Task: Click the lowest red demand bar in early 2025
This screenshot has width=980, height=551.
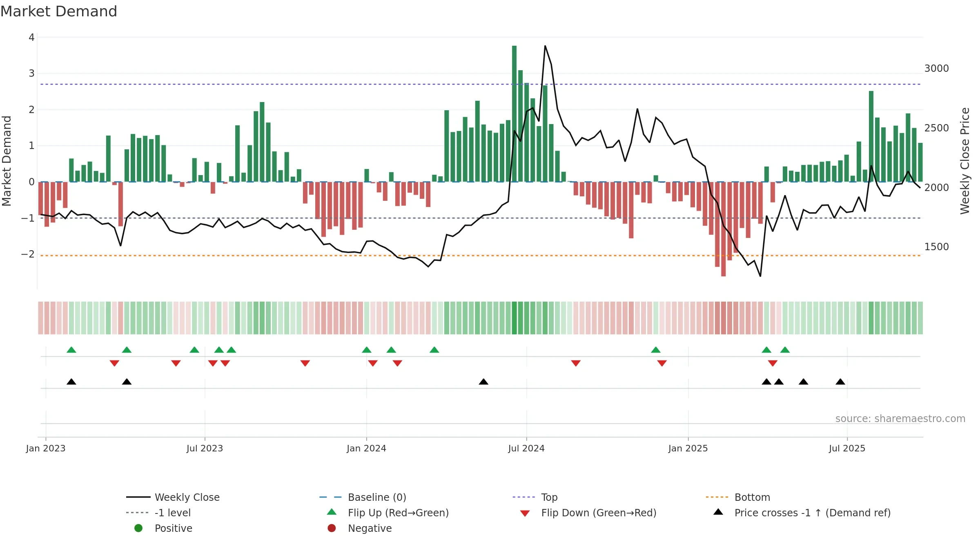Action: [723, 229]
